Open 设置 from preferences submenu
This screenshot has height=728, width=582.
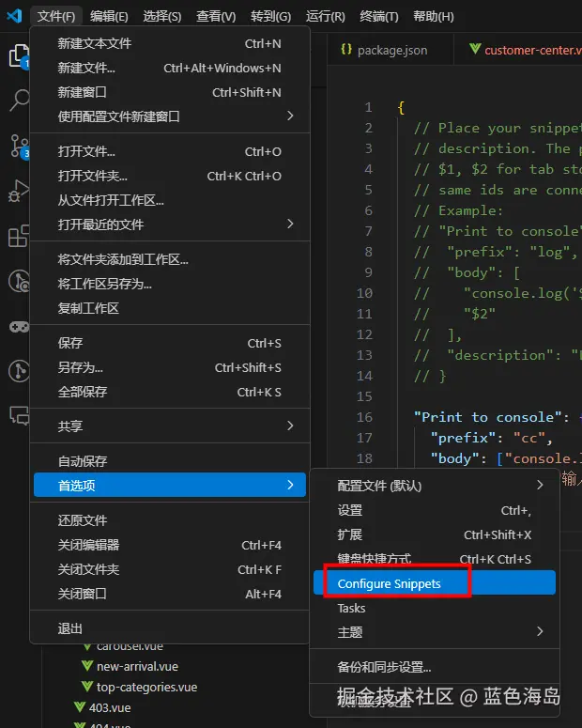[x=435, y=510]
